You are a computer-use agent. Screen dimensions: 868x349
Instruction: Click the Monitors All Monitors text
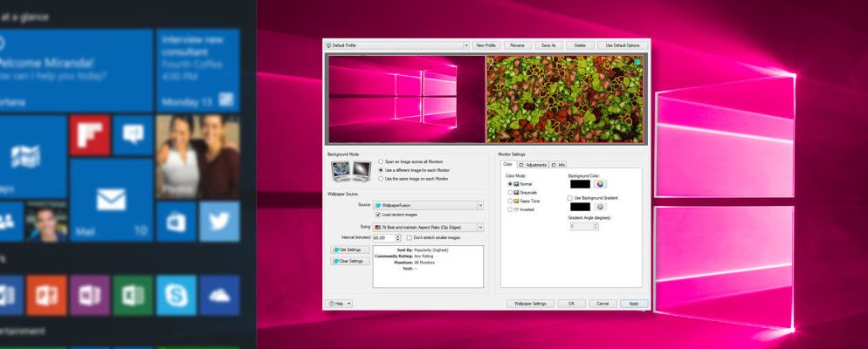point(417,262)
